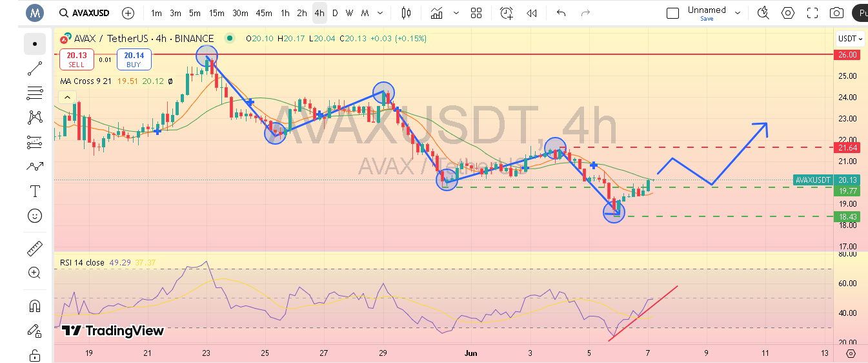This screenshot has height=363, width=868.
Task: Undo the last chart action
Action: [x=561, y=13]
